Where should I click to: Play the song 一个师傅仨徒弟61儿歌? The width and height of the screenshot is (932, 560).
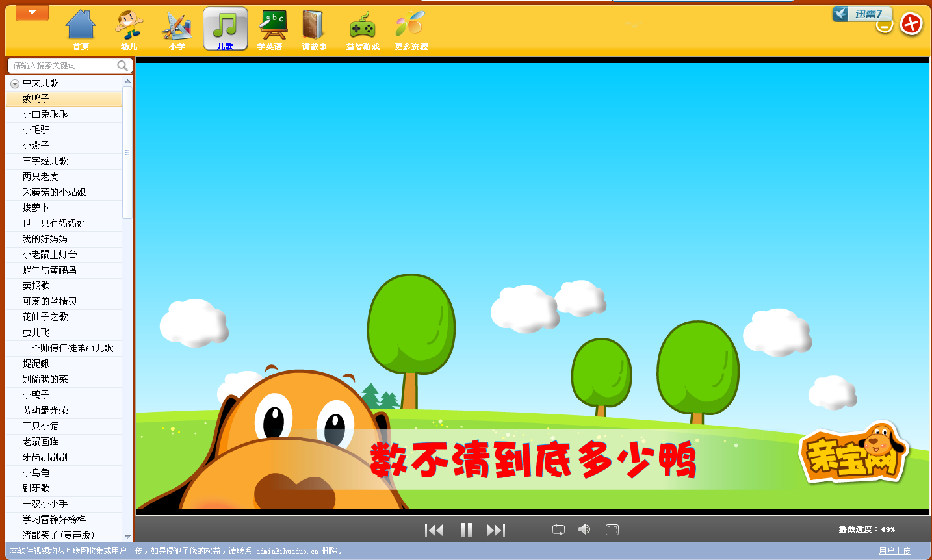click(64, 348)
